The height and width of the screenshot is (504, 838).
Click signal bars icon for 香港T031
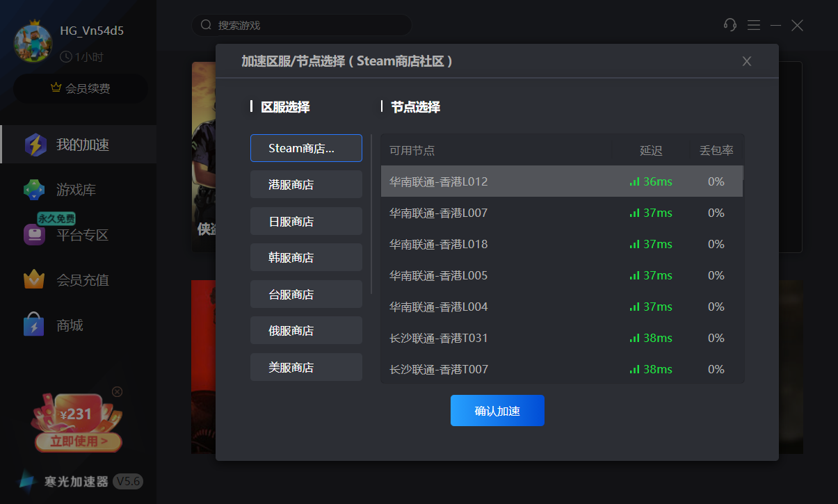click(634, 338)
